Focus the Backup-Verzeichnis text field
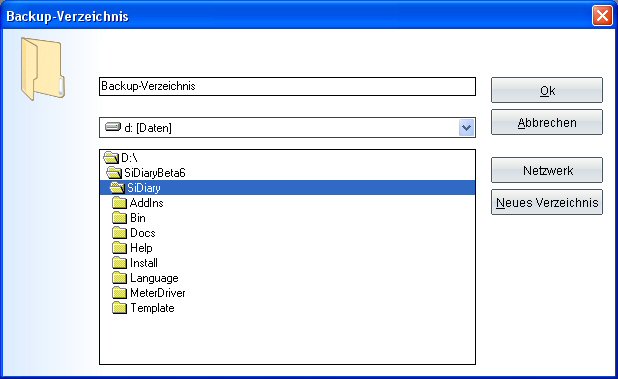This screenshot has height=379, width=618. click(x=287, y=86)
